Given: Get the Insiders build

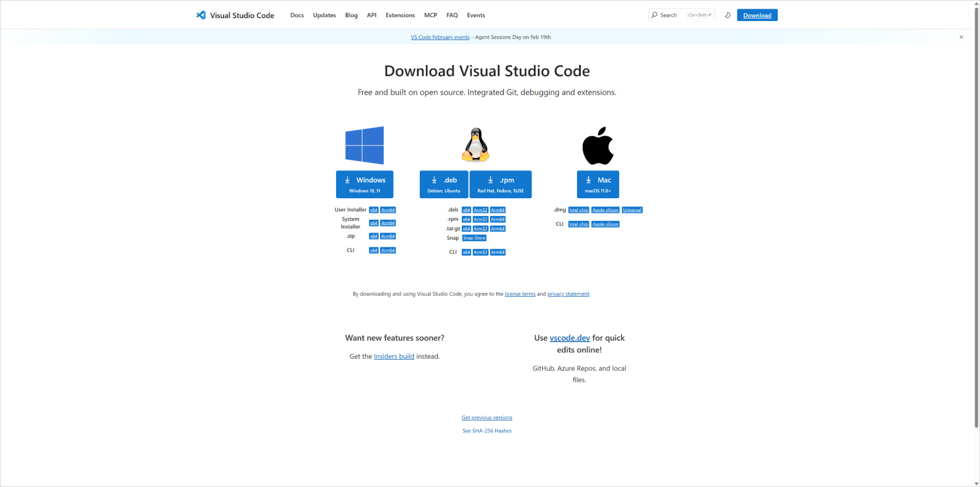Looking at the screenshot, I should [394, 356].
